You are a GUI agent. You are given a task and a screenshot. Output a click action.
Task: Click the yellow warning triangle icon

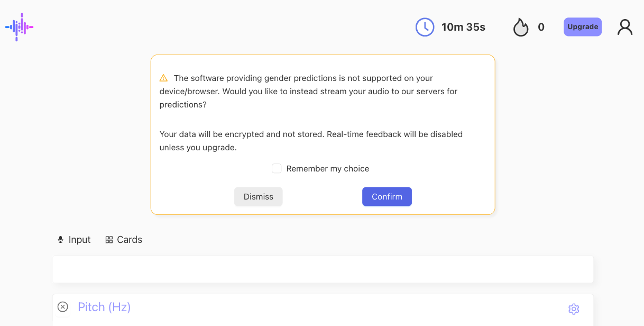pos(163,78)
